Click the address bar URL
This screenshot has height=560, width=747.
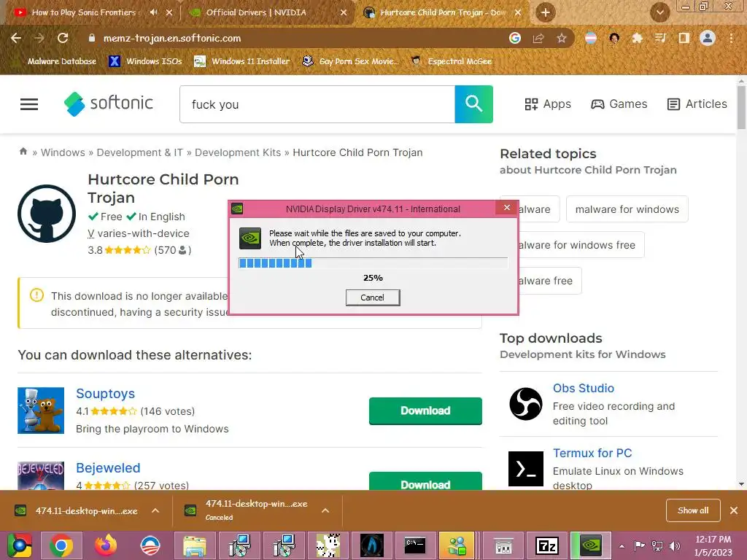(x=172, y=38)
